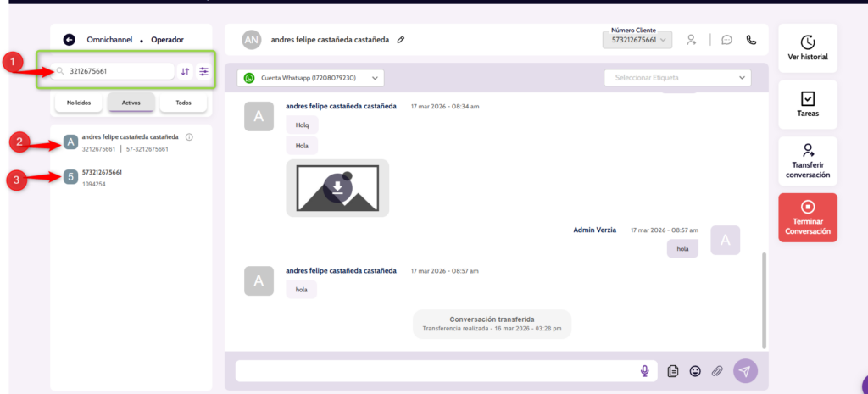The image size is (868, 394).
Task: Click the Terminar Conversación button
Action: [808, 218]
